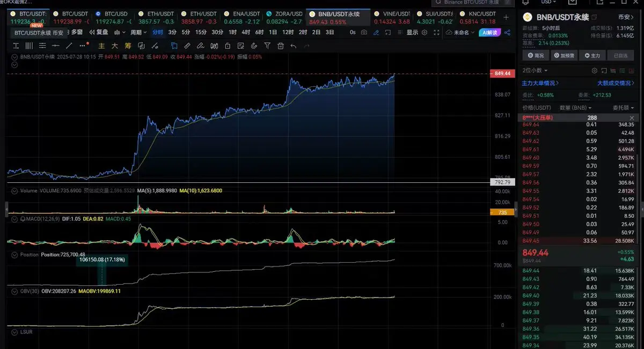Dismiss the 大压单 order row
This screenshot has width=644, height=349.
(632, 117)
